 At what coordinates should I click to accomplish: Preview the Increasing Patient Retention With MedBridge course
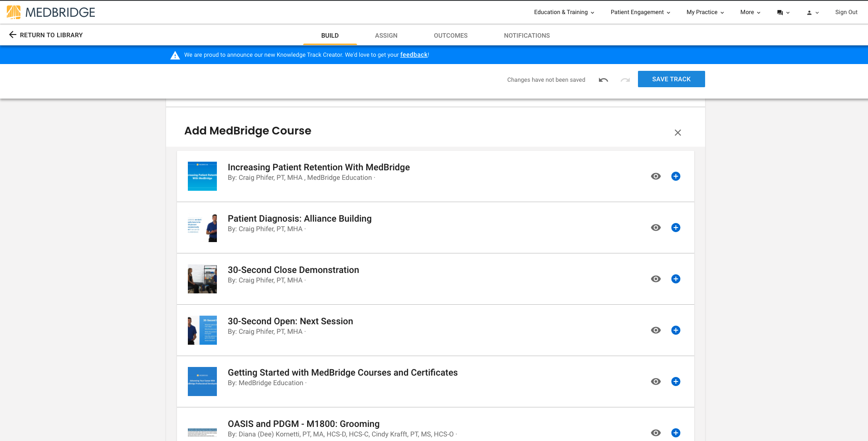(x=656, y=176)
